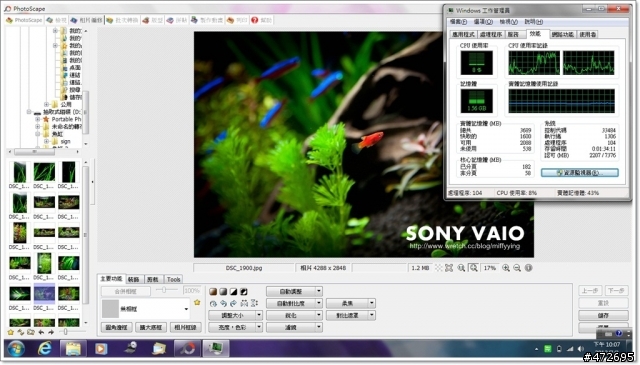Apply the negative invert effect icon
Screen dimensions: 640x365
click(244, 292)
